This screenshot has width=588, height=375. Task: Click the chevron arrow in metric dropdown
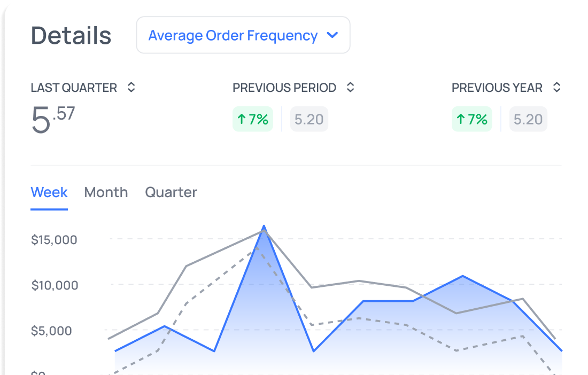pyautogui.click(x=332, y=35)
